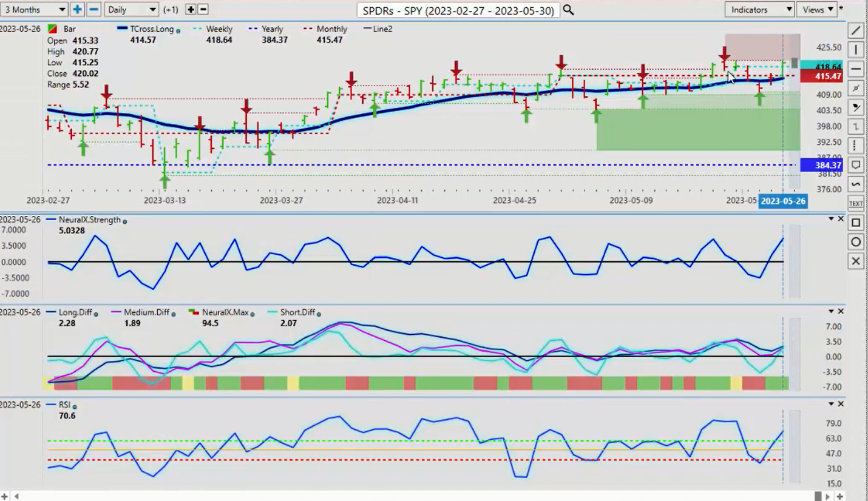Select the vertical line drawing tool
The image size is (868, 501).
click(855, 50)
